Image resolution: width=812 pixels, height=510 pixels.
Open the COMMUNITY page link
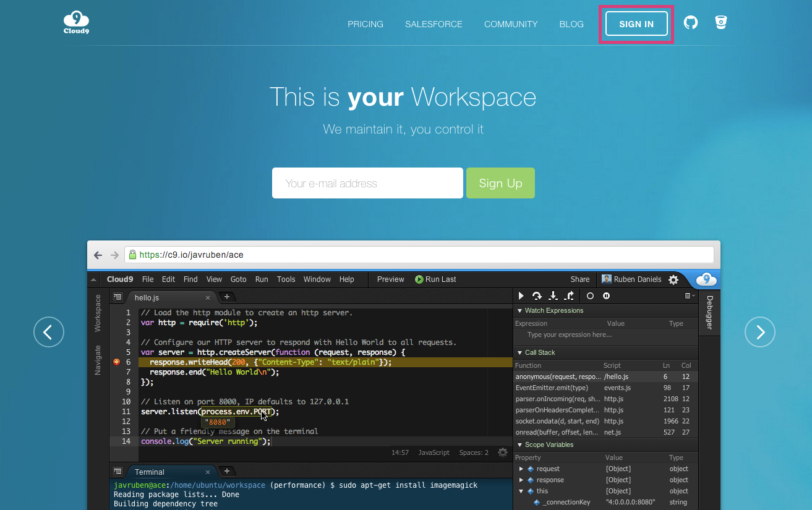click(511, 24)
